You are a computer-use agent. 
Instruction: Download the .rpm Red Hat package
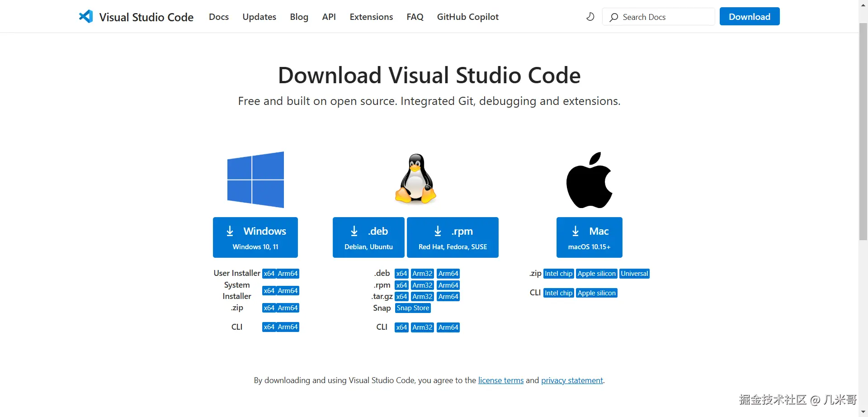click(453, 237)
